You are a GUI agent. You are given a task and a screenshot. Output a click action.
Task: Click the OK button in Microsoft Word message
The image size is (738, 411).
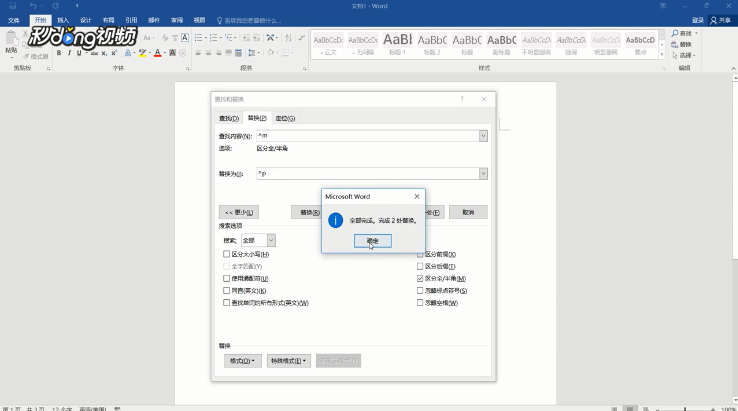tap(372, 241)
